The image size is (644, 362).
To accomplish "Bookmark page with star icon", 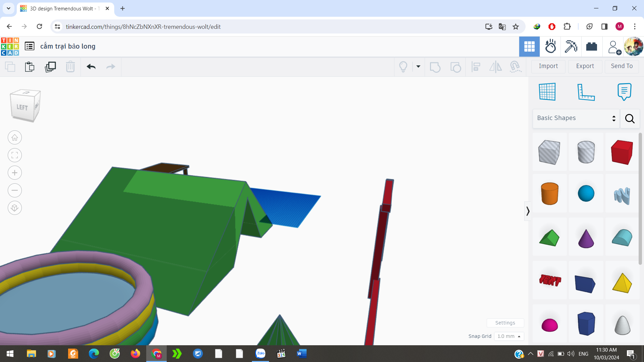I will 516,26.
